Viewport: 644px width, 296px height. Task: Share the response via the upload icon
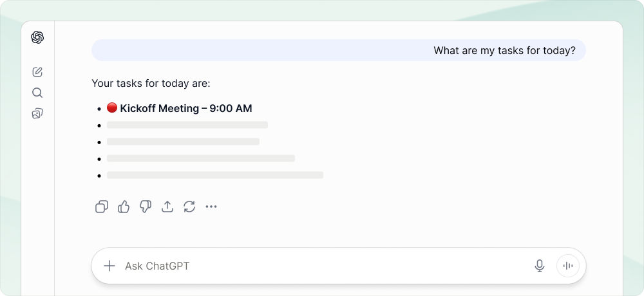(x=167, y=207)
